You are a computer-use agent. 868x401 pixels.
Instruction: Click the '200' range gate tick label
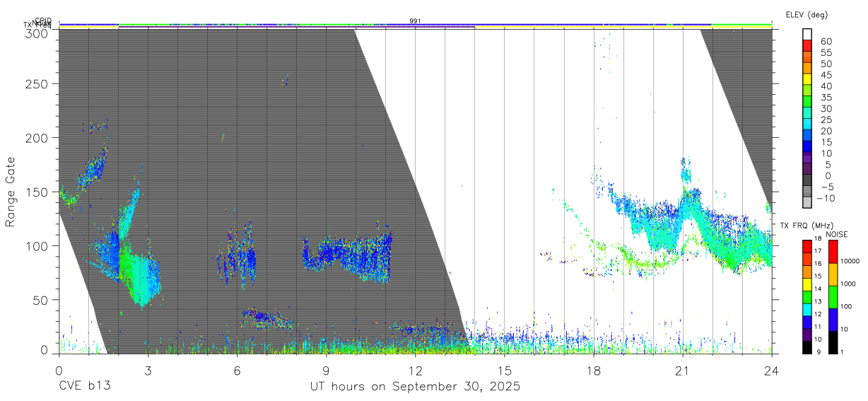coord(37,137)
